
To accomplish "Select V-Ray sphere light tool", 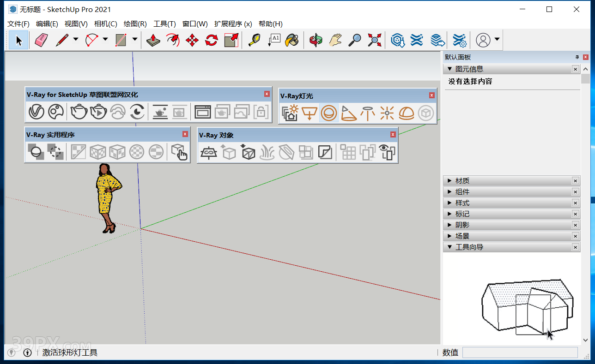I will click(x=329, y=113).
